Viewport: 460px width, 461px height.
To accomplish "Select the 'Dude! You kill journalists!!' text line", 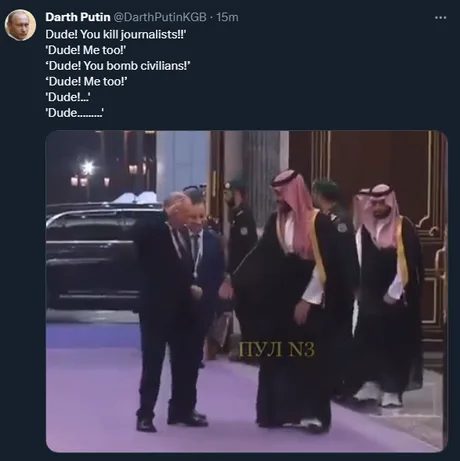I will click(x=115, y=34).
